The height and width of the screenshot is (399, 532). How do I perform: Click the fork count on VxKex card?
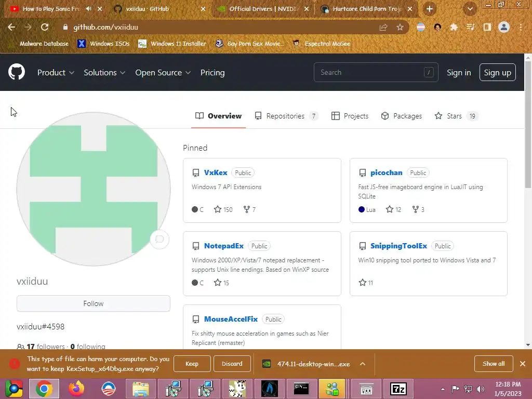(x=249, y=209)
